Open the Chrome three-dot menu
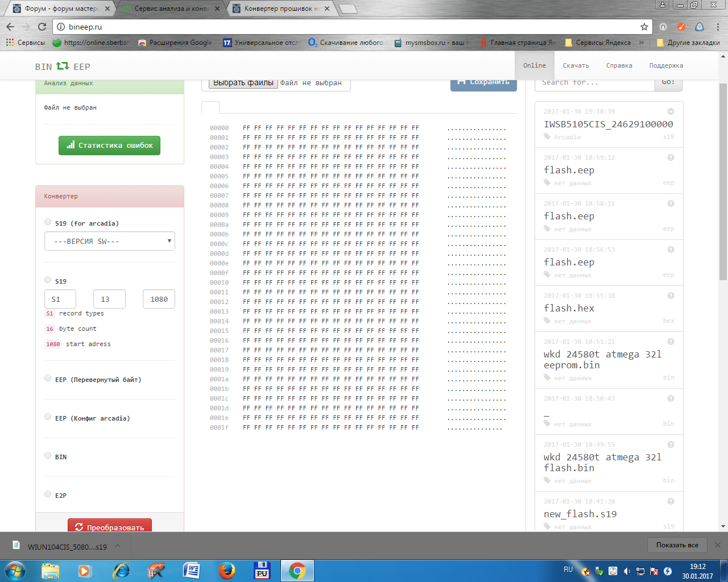The height and width of the screenshot is (582, 728). [718, 27]
